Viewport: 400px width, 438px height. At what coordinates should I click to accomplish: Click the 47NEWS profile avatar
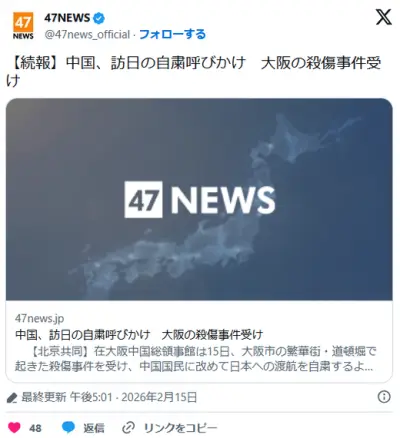pyautogui.click(x=23, y=26)
